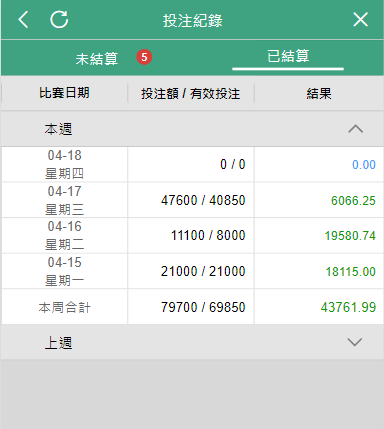Click the 投注額 / 有效投注 column header
Screen dimensions: 384x429
191,94
